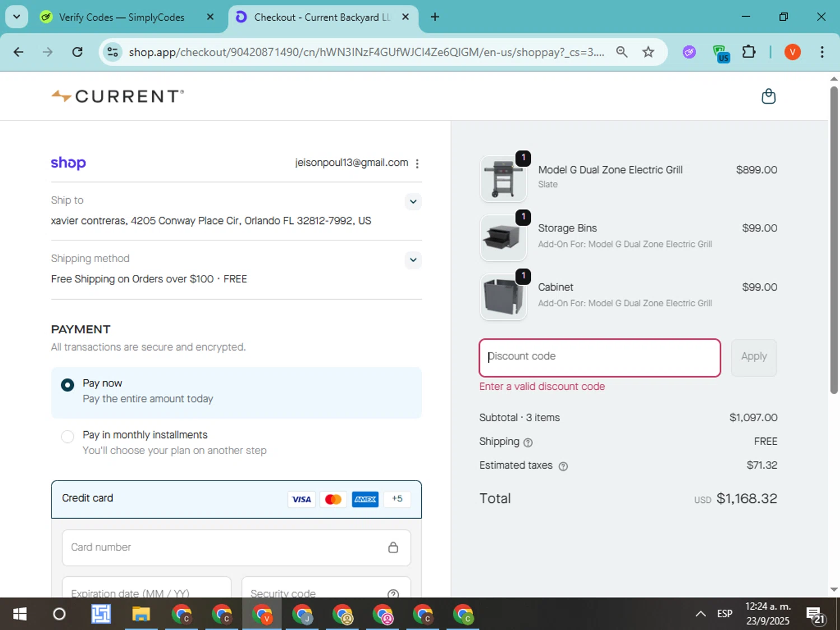Expand the Ship to address section
840x630 pixels.
point(413,202)
